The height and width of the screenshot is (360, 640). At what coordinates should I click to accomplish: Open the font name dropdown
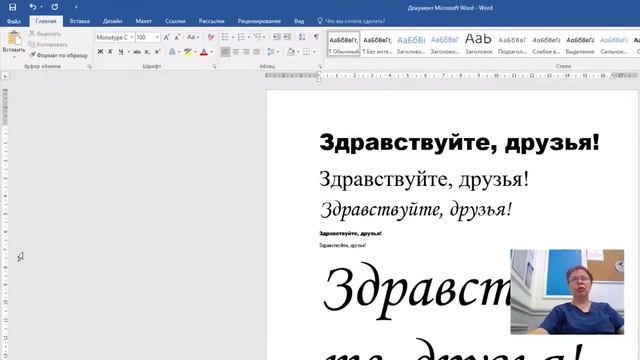pyautogui.click(x=131, y=38)
